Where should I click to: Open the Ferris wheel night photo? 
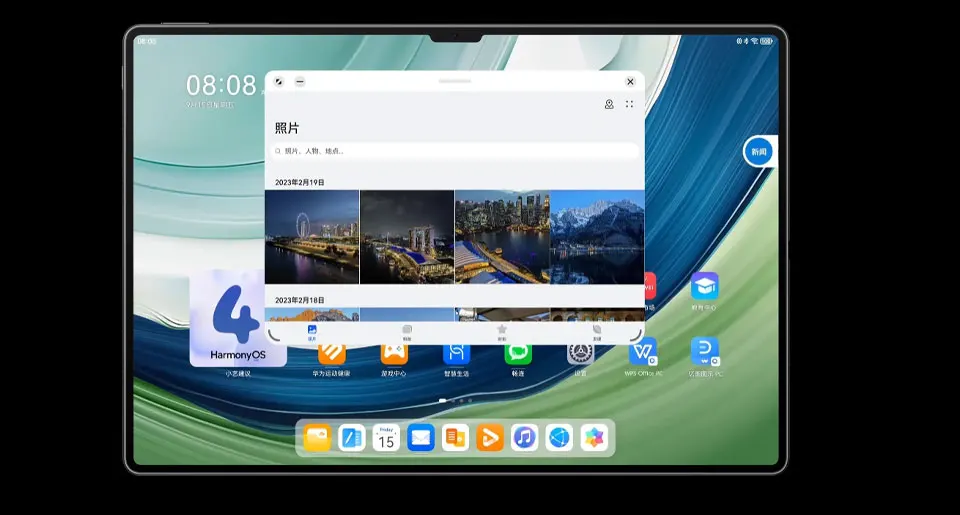tap(312, 237)
